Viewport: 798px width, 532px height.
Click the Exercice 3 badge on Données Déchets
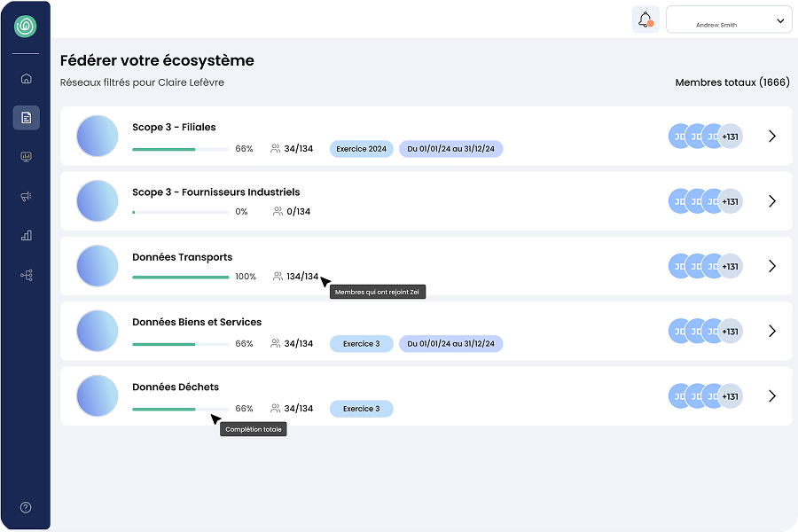pyautogui.click(x=361, y=409)
